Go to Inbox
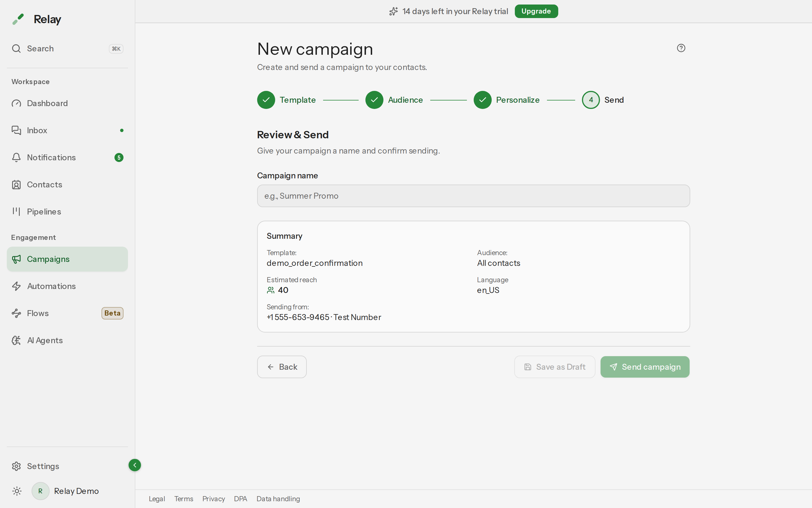The width and height of the screenshot is (812, 508). tap(67, 130)
